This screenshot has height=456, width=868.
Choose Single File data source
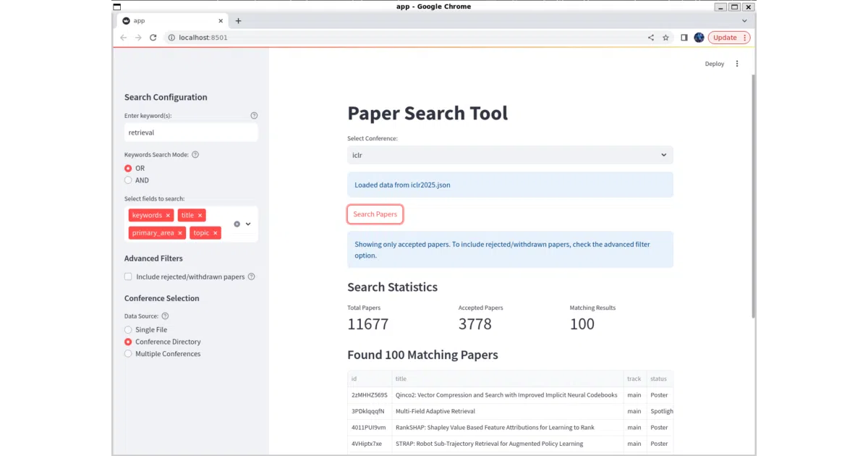(x=145, y=329)
